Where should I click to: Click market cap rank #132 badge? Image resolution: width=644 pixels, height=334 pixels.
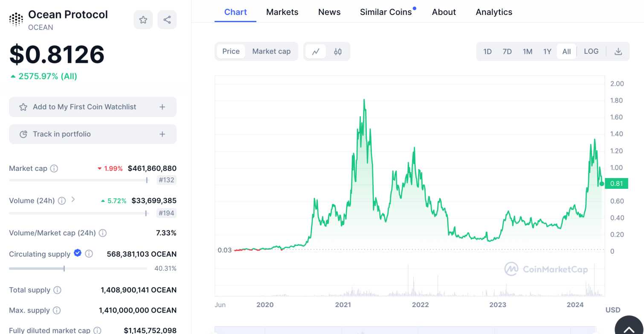click(166, 180)
